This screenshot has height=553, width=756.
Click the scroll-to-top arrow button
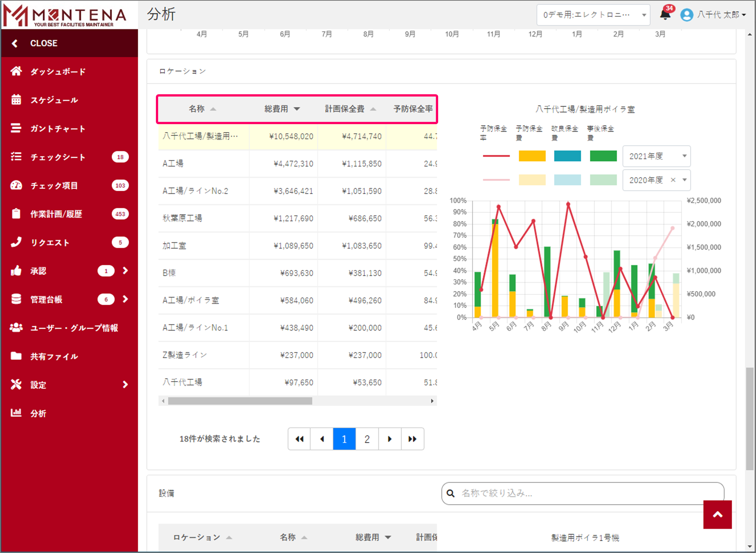pyautogui.click(x=717, y=514)
